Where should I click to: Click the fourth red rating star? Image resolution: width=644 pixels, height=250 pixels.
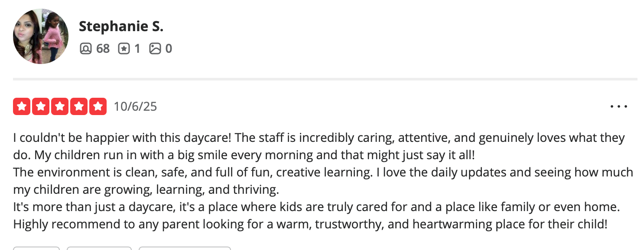pos(79,106)
